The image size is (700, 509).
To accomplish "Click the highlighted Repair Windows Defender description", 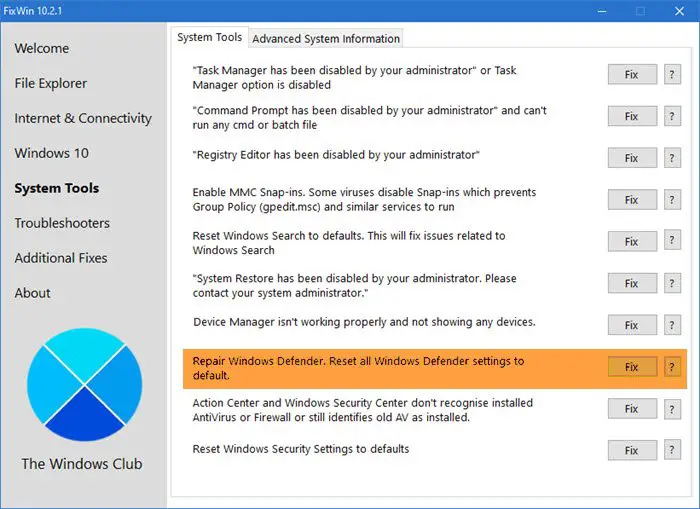I will [358, 368].
